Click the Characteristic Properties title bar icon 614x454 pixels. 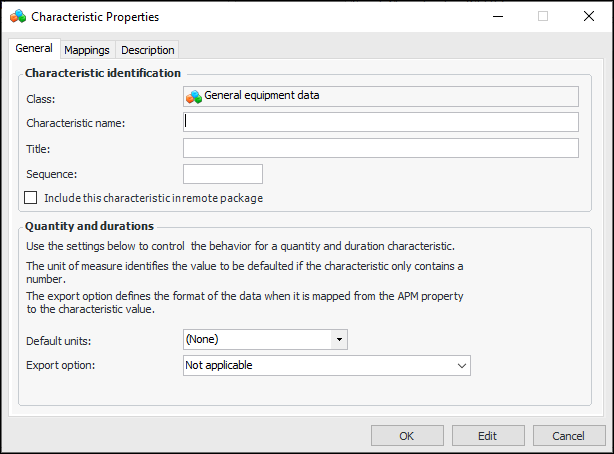tap(18, 17)
